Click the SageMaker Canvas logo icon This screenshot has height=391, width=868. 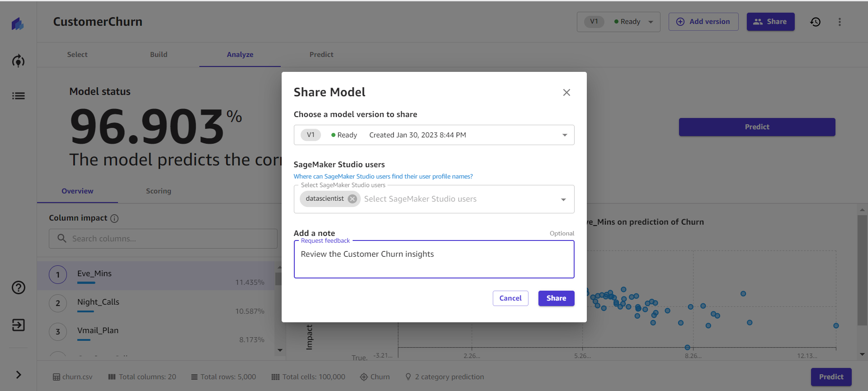(18, 24)
